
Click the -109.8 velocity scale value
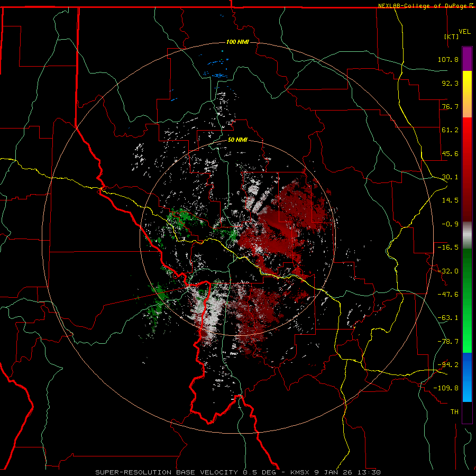point(446,388)
